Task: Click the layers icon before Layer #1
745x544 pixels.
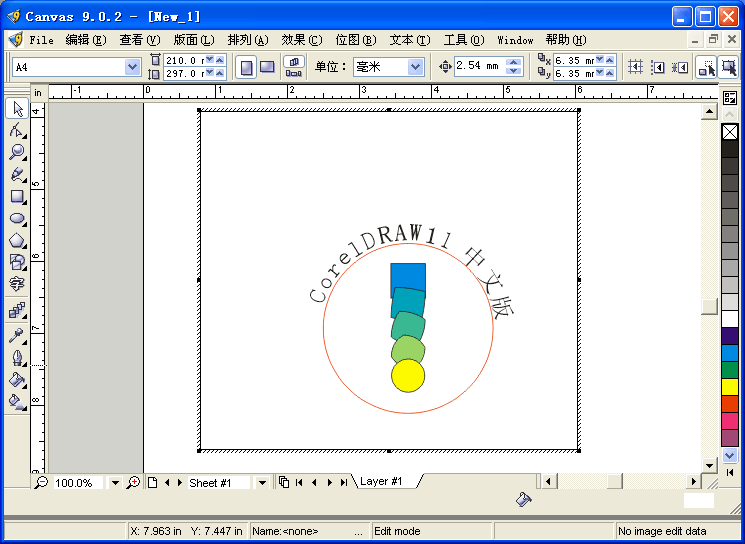Action: point(284,482)
